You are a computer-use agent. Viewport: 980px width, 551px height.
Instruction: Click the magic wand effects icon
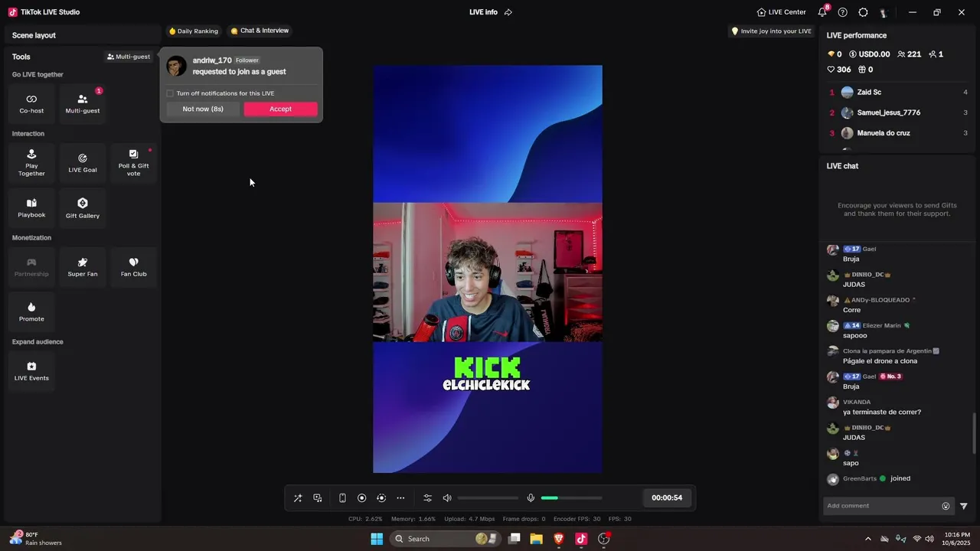pos(298,498)
